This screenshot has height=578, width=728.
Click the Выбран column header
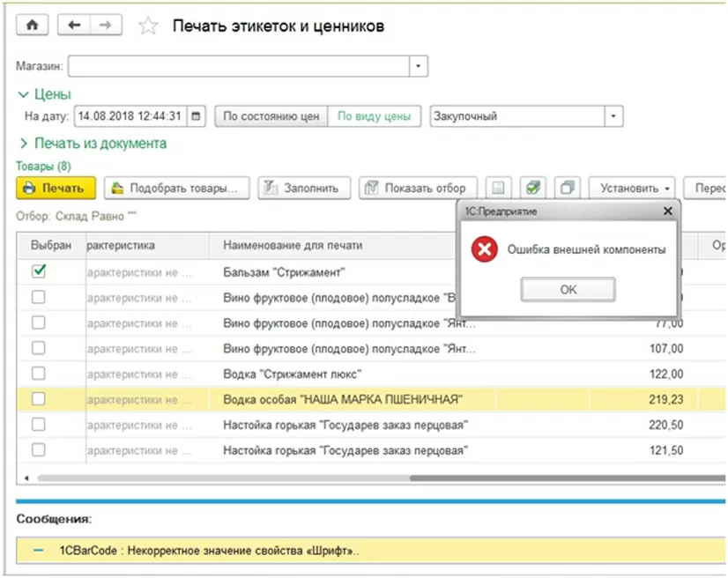(x=51, y=245)
